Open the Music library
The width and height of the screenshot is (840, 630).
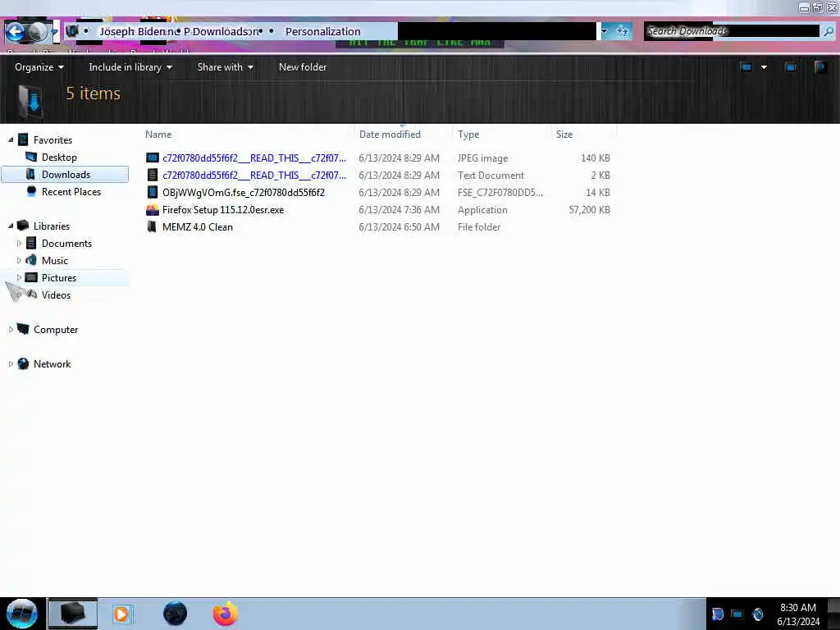click(55, 260)
